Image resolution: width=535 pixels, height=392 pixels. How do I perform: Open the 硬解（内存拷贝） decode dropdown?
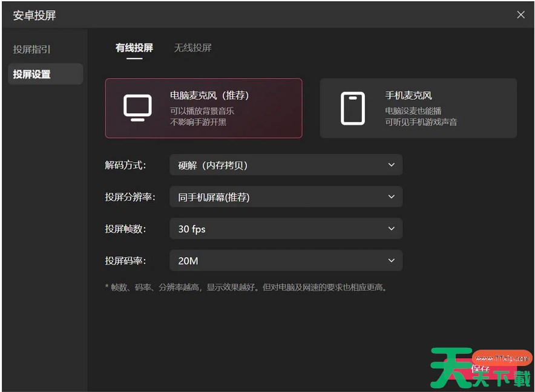coord(286,165)
